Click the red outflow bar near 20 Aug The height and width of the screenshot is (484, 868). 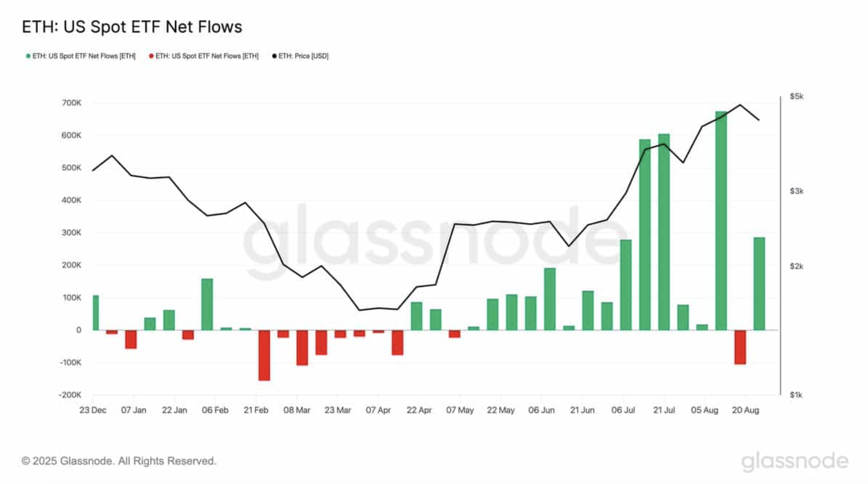[740, 347]
